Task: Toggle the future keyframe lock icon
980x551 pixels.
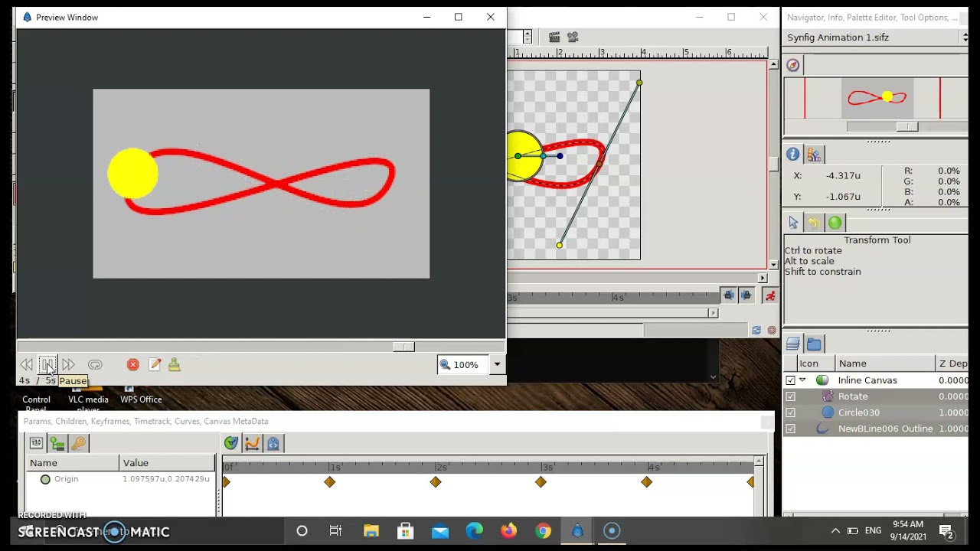Action: pos(746,295)
